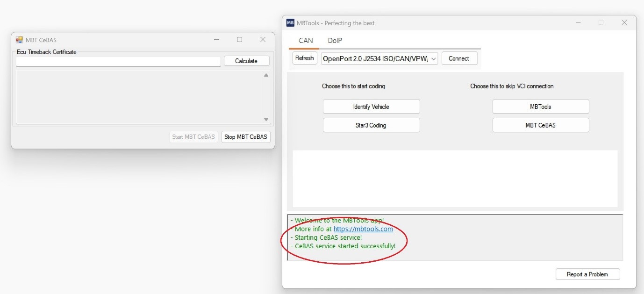
Task: Focus the Ecu Timeback Certificate input field
Action: coord(118,61)
